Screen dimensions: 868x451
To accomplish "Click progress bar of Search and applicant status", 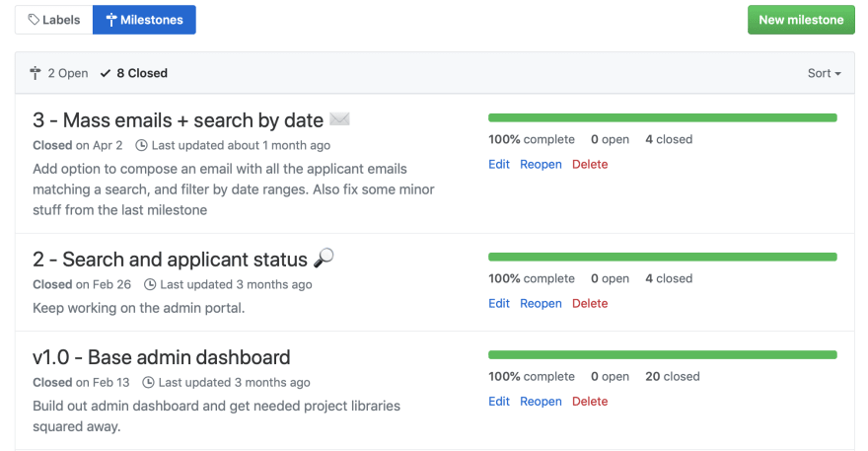I will (663, 257).
